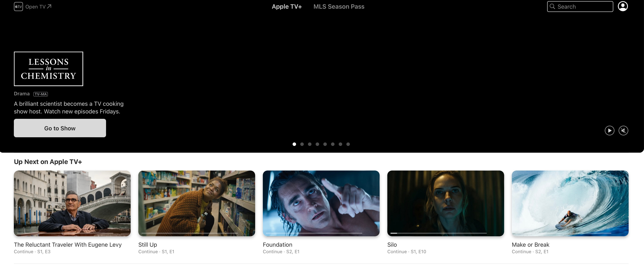Toggle the trailer mute button
Viewport: 644px width, 268px height.
pyautogui.click(x=623, y=130)
